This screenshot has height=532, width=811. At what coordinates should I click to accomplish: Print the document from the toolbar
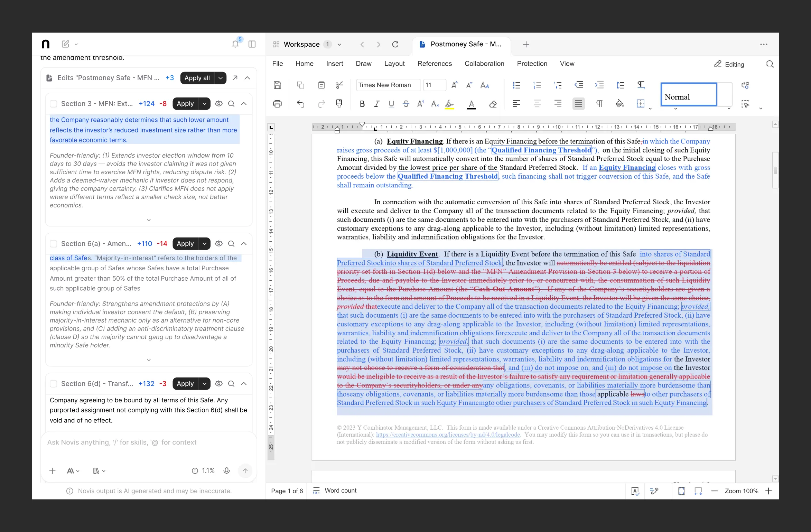pos(277,104)
